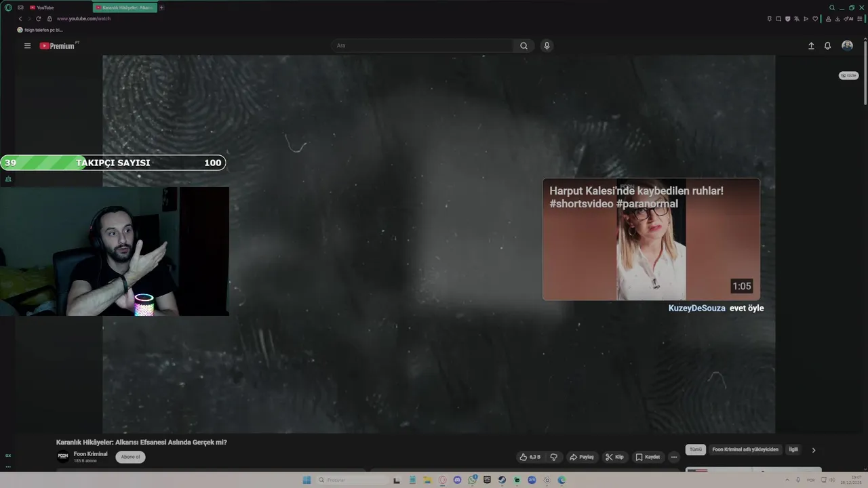868x488 pixels.
Task: Focus the YouTube Ara search field
Action: click(x=422, y=45)
